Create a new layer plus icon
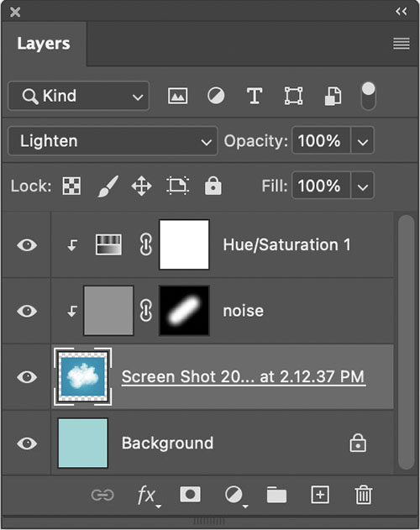The height and width of the screenshot is (530, 420). 320,495
